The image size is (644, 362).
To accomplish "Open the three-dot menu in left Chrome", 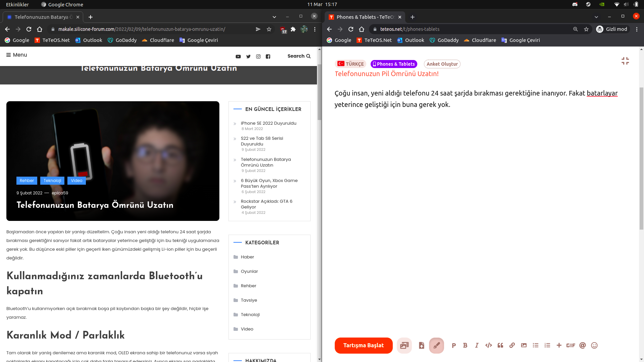I will pyautogui.click(x=315, y=29).
